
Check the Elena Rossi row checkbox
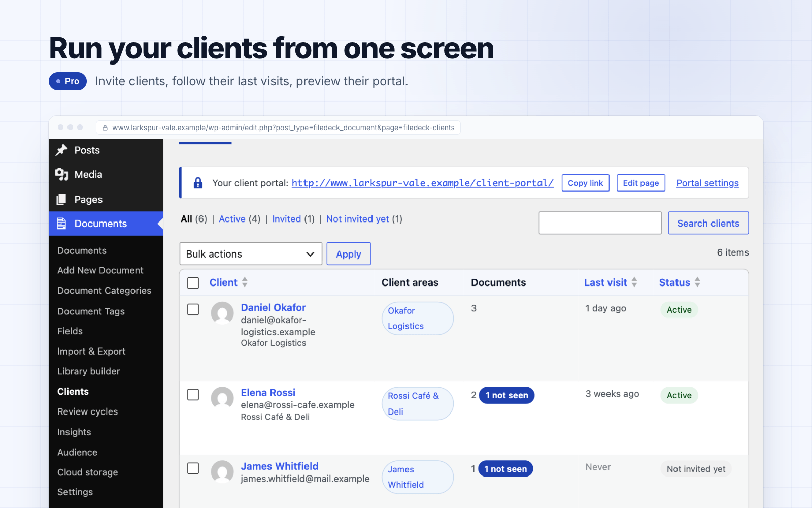pyautogui.click(x=193, y=395)
